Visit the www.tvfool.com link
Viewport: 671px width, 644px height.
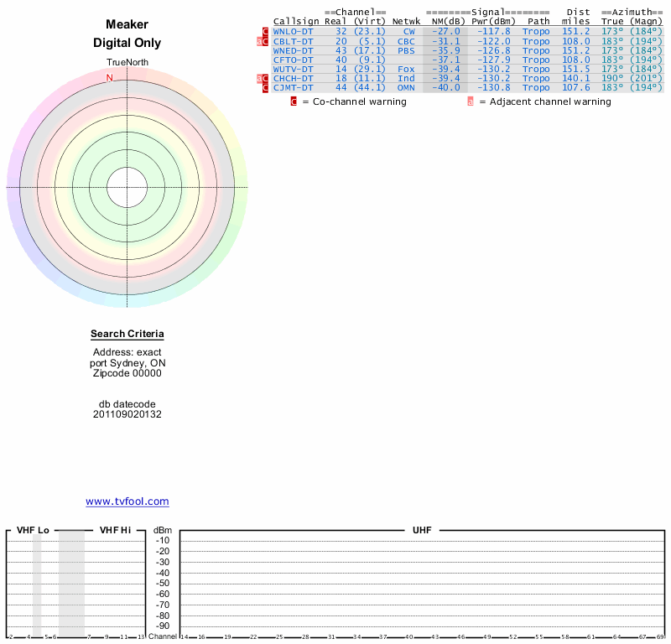click(127, 501)
